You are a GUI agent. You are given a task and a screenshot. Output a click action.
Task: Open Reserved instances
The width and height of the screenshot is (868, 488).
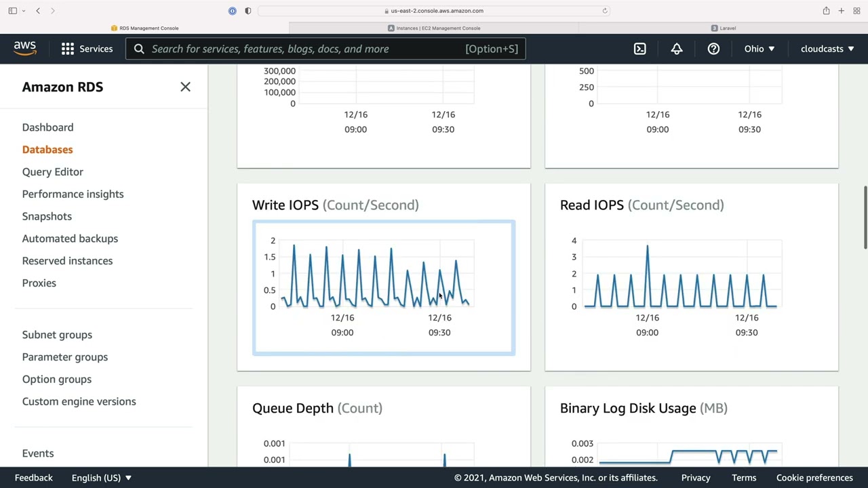pyautogui.click(x=67, y=261)
